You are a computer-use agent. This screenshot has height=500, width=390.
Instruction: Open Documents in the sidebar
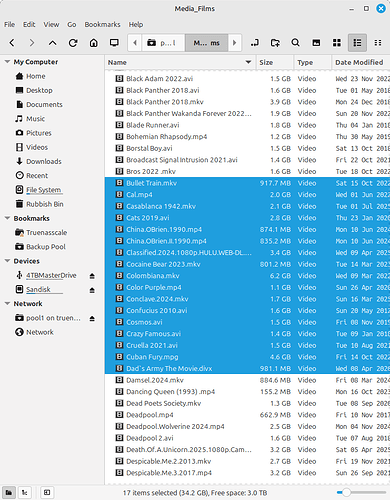click(44, 104)
